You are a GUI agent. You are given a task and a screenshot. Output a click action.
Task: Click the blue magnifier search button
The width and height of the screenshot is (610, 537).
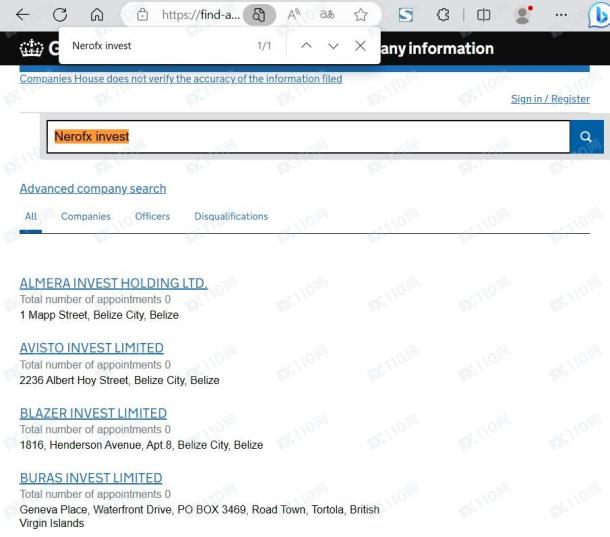pos(587,137)
